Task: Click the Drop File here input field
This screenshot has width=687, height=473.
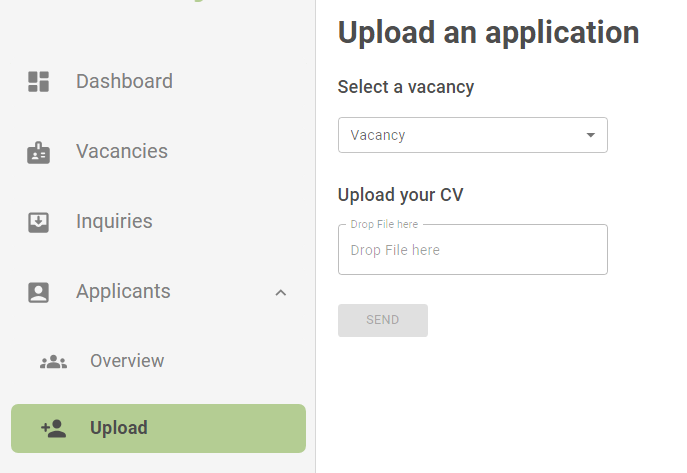Action: click(473, 250)
